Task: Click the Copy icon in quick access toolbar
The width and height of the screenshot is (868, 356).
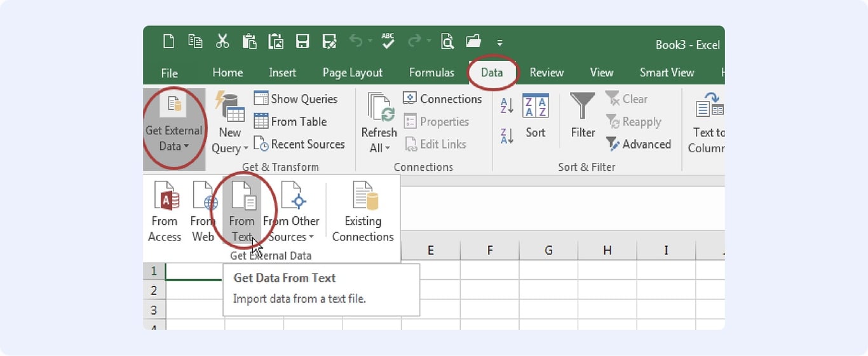Action: (195, 41)
